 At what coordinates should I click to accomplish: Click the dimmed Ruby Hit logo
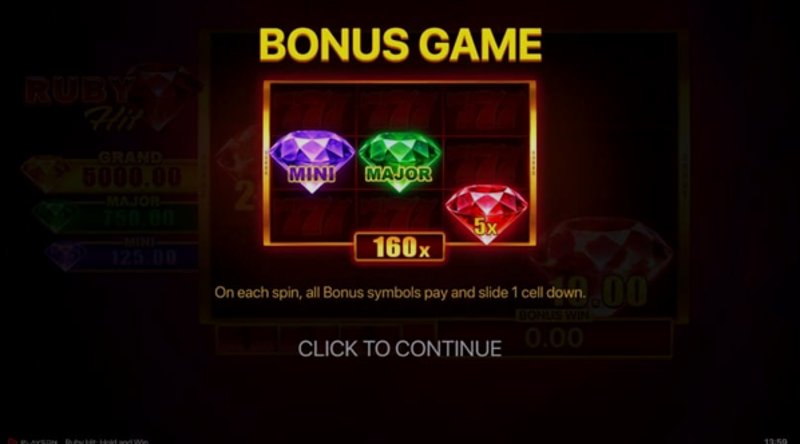112,99
